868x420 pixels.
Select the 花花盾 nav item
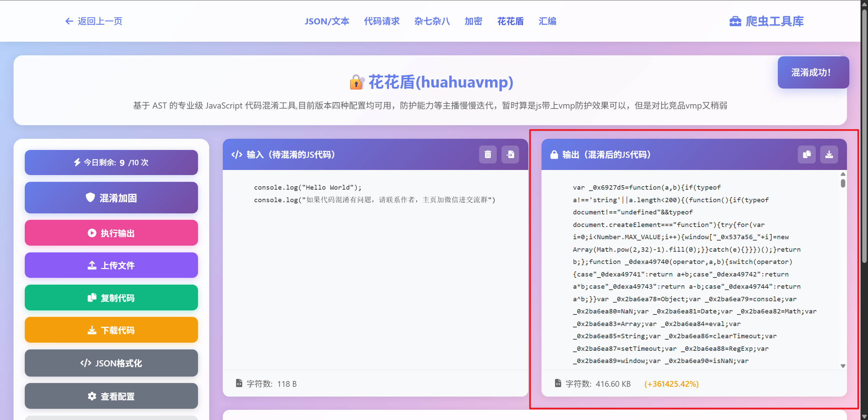pos(510,21)
